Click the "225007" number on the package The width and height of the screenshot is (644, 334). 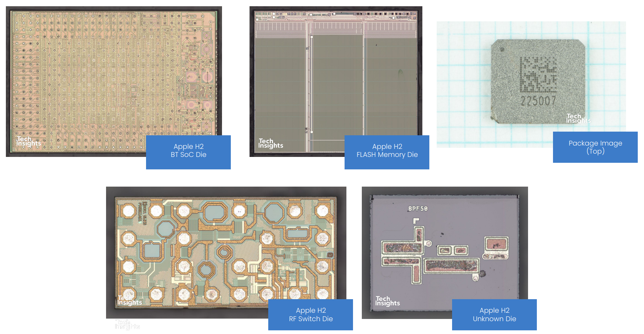click(x=538, y=101)
